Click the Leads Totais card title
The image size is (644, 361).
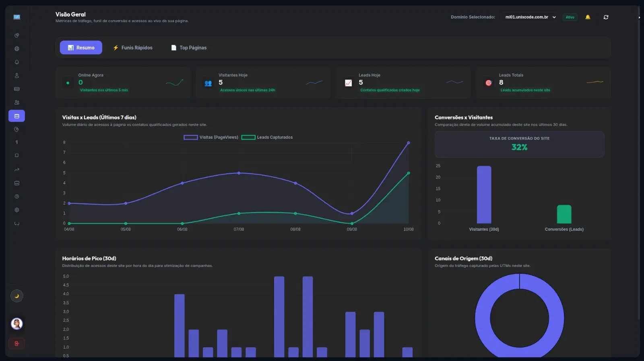511,75
